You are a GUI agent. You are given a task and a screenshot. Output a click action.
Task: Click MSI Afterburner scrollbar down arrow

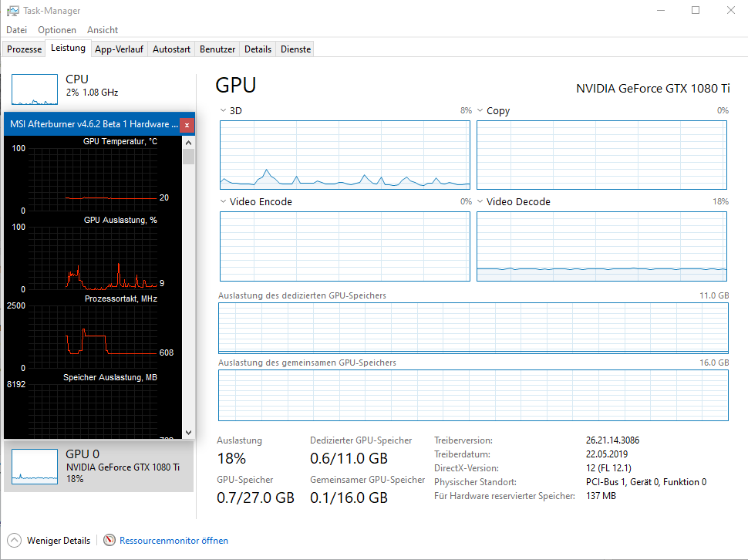pyautogui.click(x=188, y=432)
